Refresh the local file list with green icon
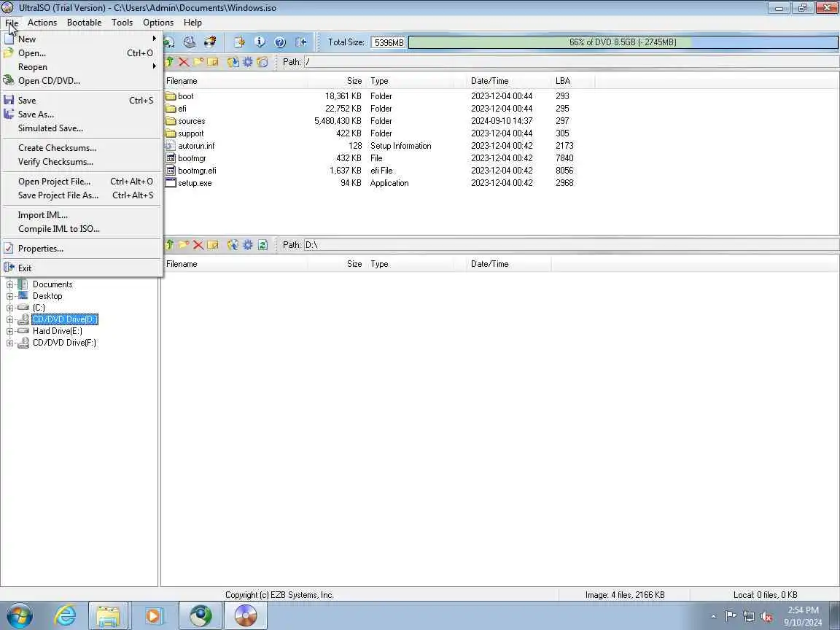Screen dimensions: 840x630 (262, 245)
